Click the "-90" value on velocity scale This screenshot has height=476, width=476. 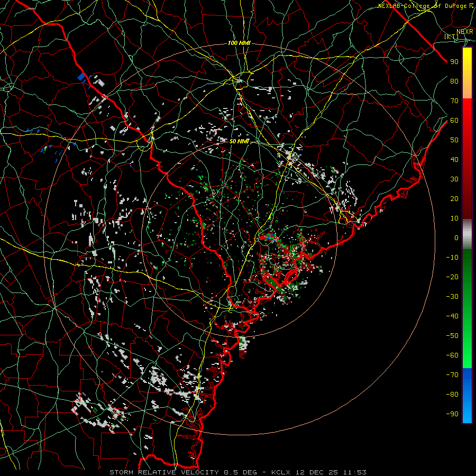452,414
